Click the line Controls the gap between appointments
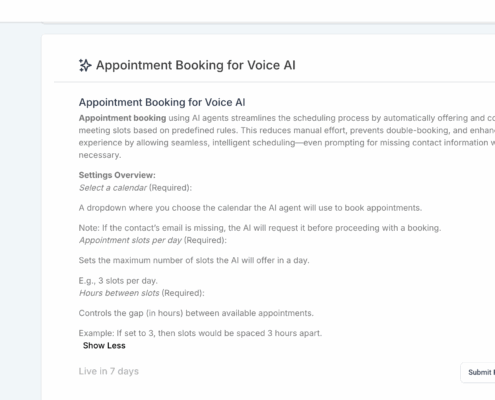 tap(196, 313)
